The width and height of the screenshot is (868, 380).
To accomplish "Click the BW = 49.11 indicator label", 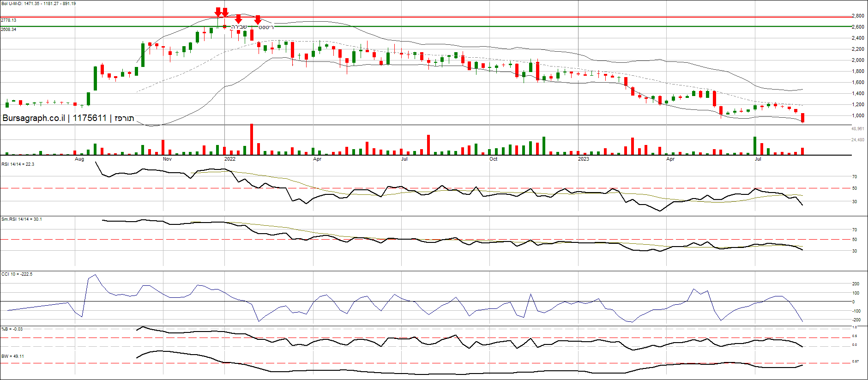I will pos(12,356).
